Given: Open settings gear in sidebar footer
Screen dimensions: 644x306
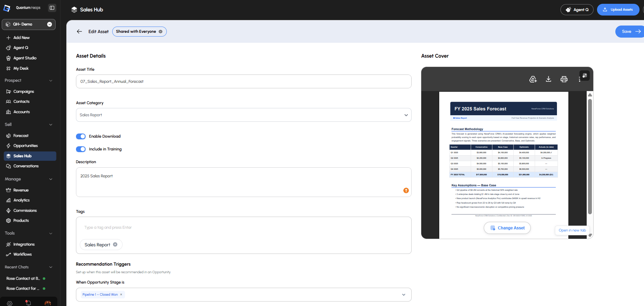Looking at the screenshot, I should (x=10, y=303).
